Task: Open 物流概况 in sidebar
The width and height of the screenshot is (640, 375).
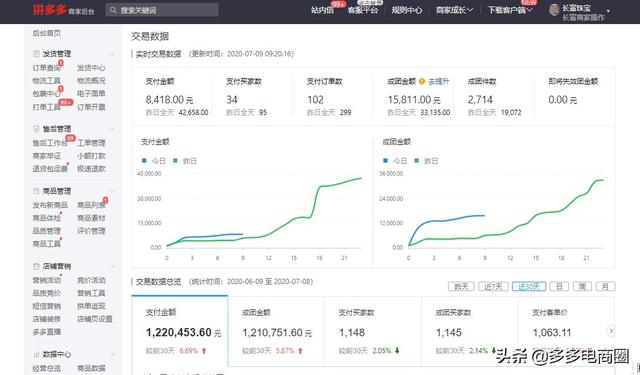Action: pos(91,81)
